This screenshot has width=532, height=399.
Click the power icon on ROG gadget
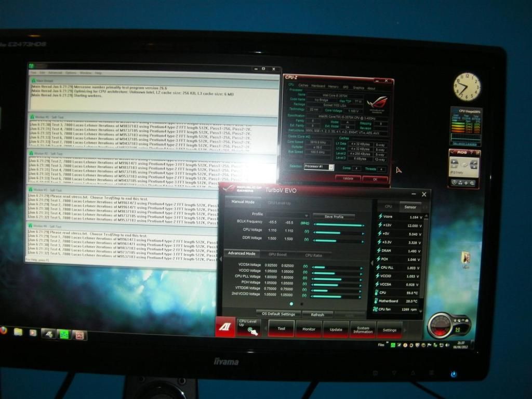(454, 182)
